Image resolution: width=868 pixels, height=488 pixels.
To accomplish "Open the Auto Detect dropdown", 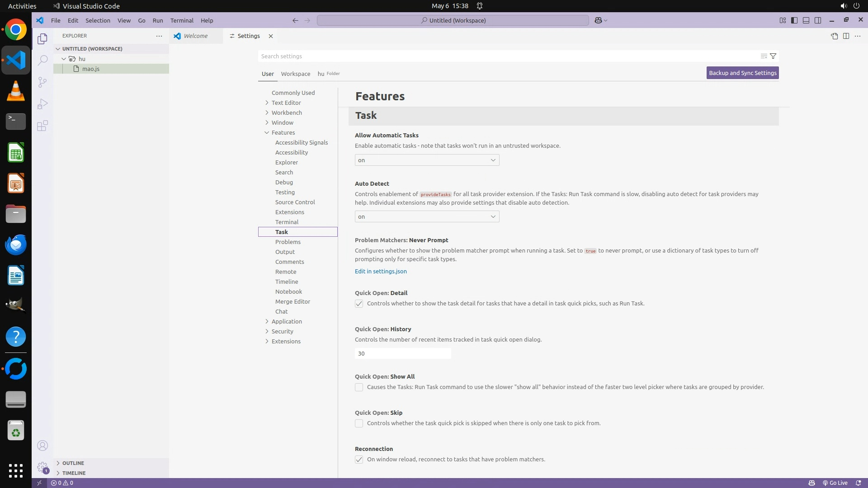I will (x=427, y=216).
